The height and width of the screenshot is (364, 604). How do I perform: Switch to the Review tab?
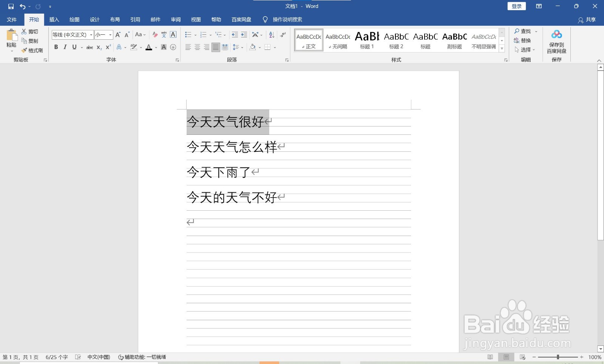pyautogui.click(x=176, y=20)
